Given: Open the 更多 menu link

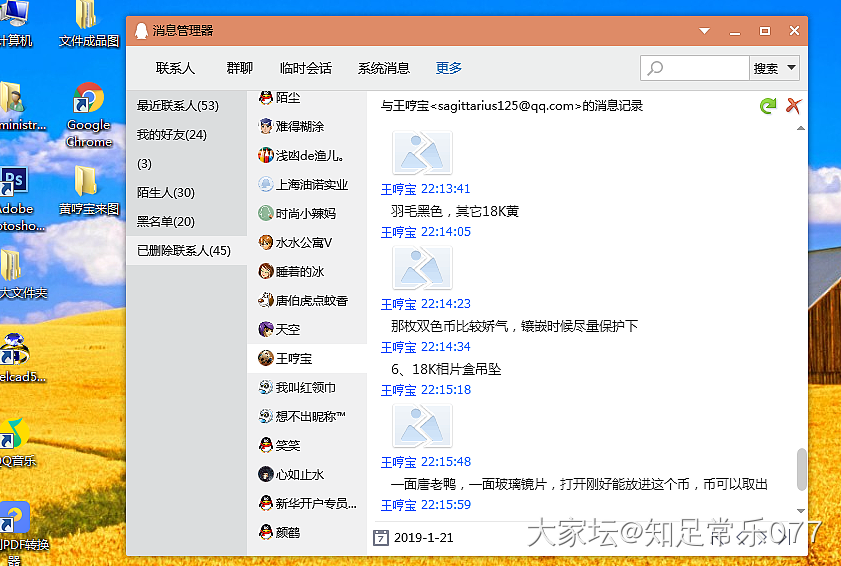Looking at the screenshot, I should pos(449,68).
